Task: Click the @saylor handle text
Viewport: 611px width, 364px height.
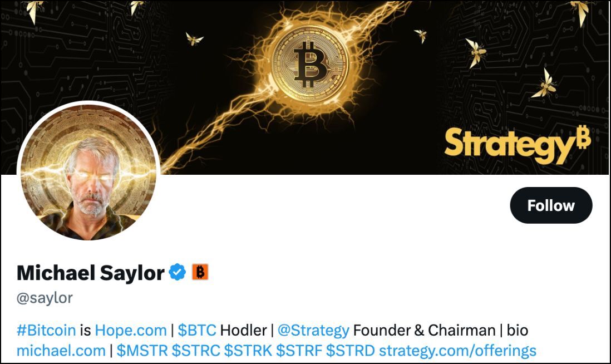Action: 45,298
